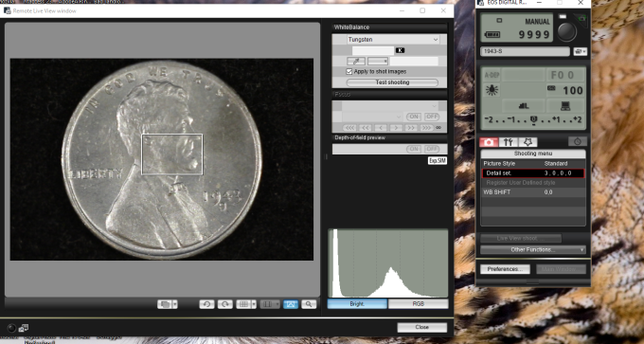Click the focus >>> far button
The height and width of the screenshot is (344, 644).
(x=427, y=128)
